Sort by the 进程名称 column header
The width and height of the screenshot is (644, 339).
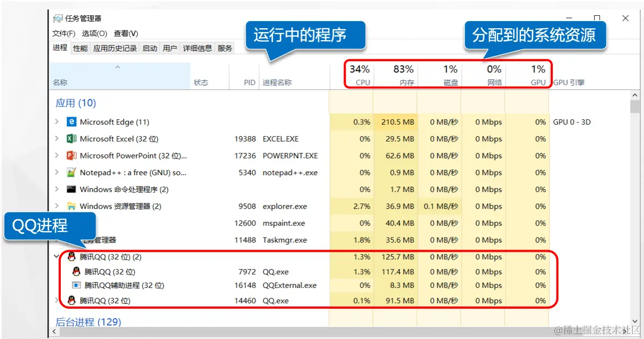click(x=294, y=76)
